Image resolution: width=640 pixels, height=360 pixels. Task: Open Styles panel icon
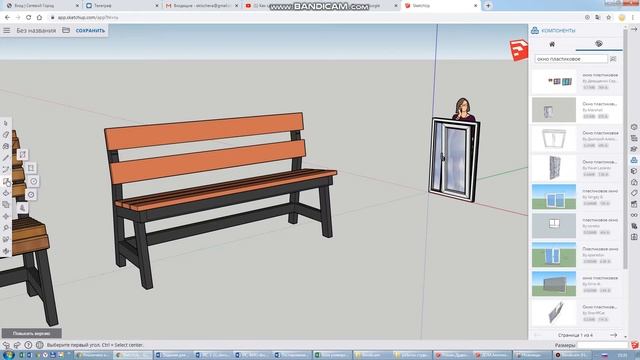point(634,182)
